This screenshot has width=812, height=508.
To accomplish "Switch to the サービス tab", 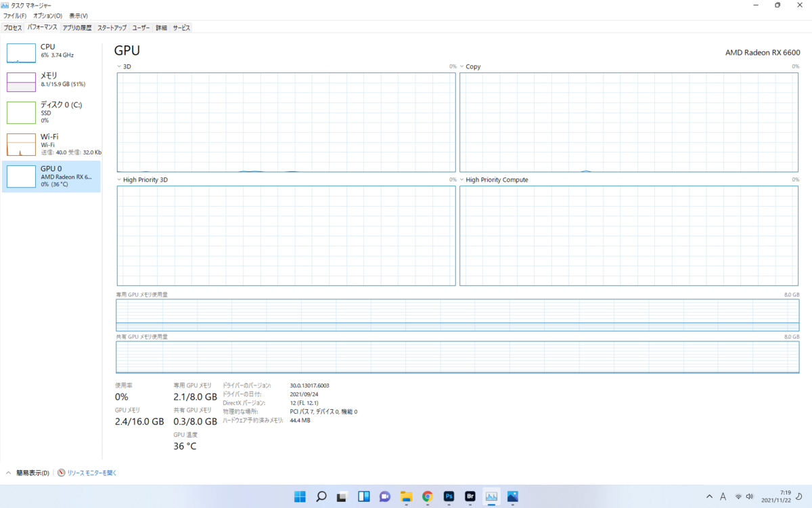I will click(x=181, y=28).
